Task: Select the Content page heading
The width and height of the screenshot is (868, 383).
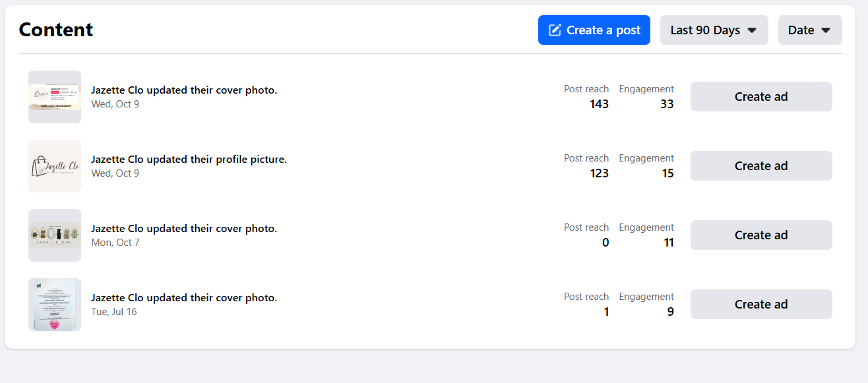Action: (55, 30)
